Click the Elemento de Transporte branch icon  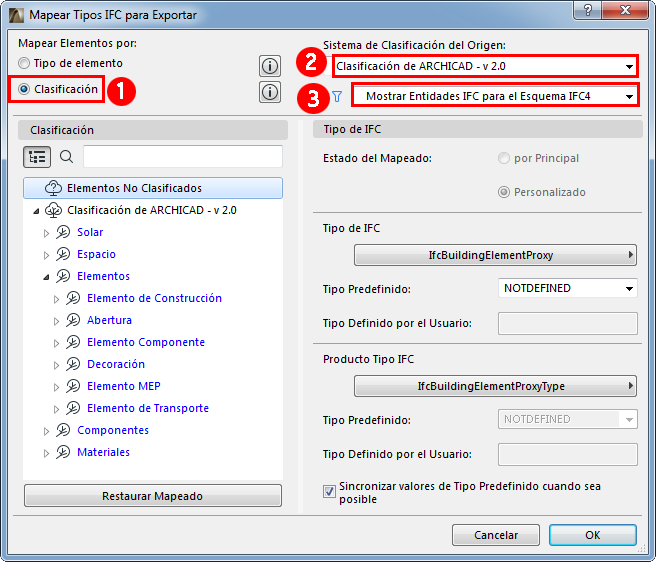click(x=73, y=408)
